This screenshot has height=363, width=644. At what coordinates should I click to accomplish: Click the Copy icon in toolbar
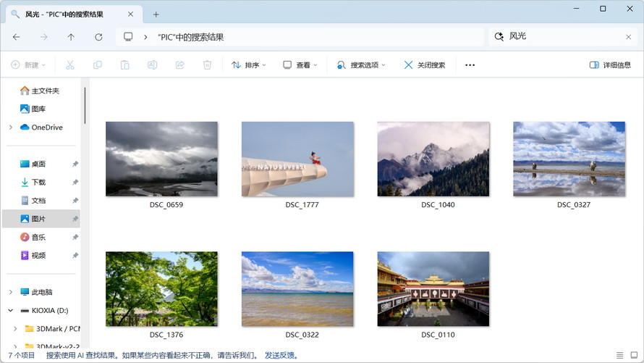click(98, 65)
